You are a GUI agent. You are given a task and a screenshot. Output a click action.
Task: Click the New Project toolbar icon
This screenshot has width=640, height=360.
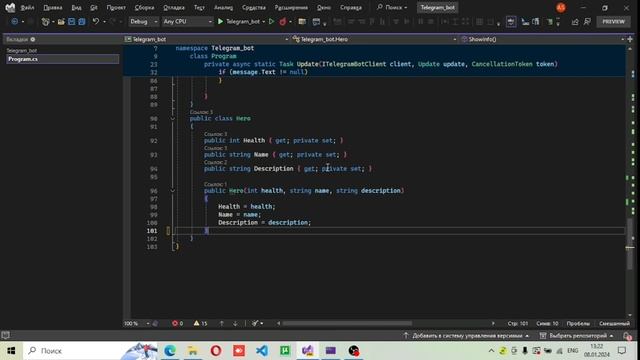pyautogui.click(x=45, y=22)
